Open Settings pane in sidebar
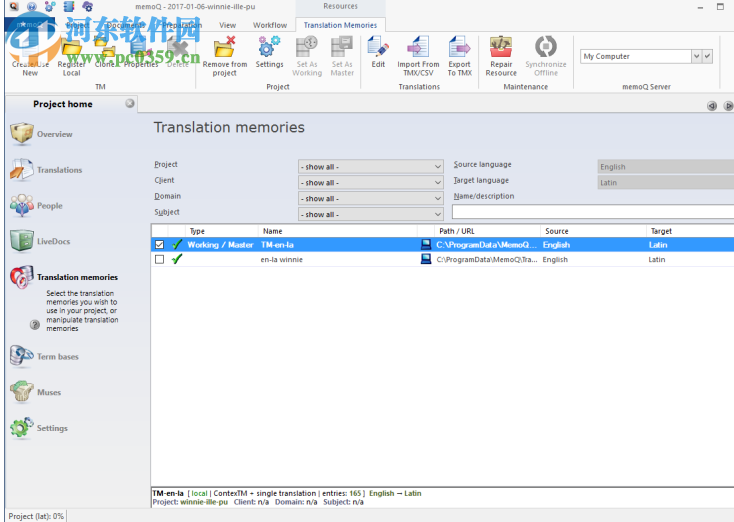The image size is (734, 522). [x=39, y=428]
